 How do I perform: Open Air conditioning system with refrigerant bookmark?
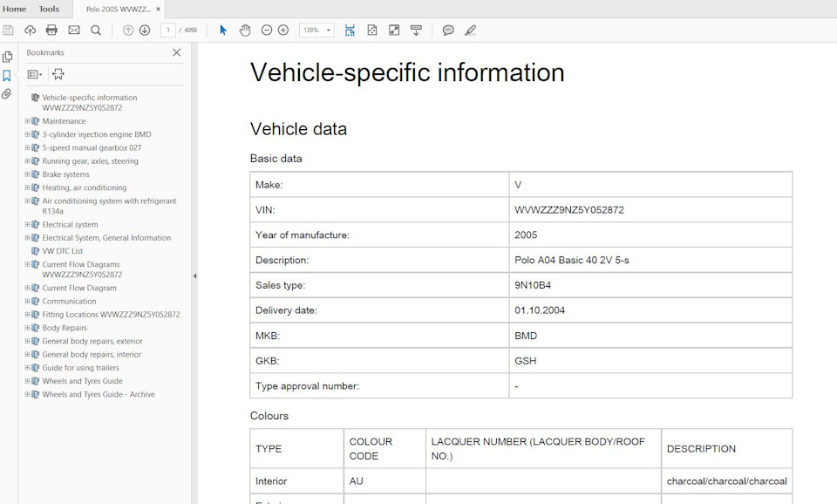click(110, 206)
